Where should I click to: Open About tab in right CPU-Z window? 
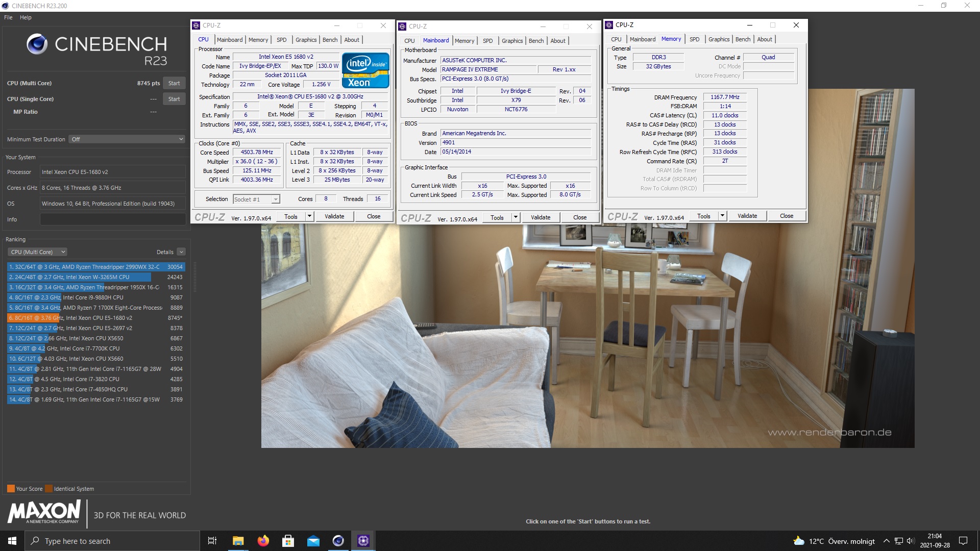(x=764, y=39)
